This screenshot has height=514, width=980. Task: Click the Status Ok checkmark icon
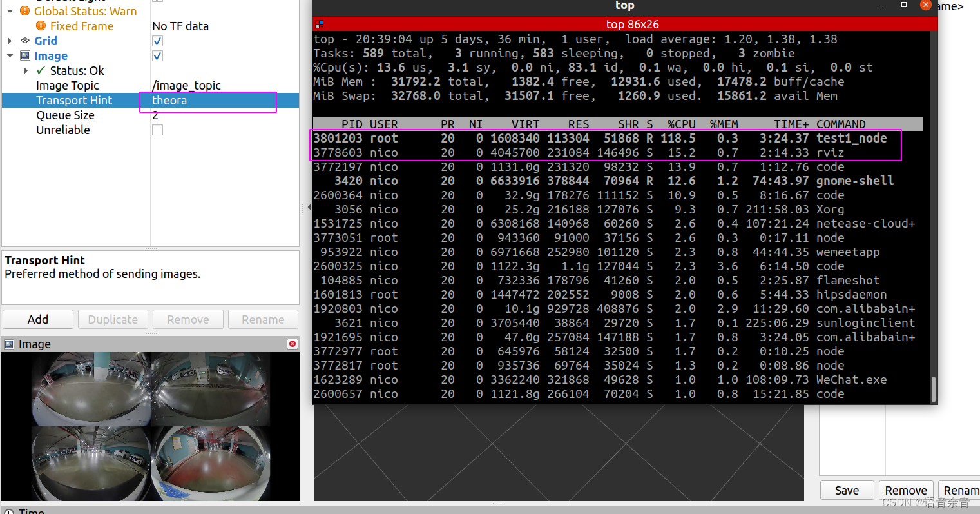tap(41, 70)
